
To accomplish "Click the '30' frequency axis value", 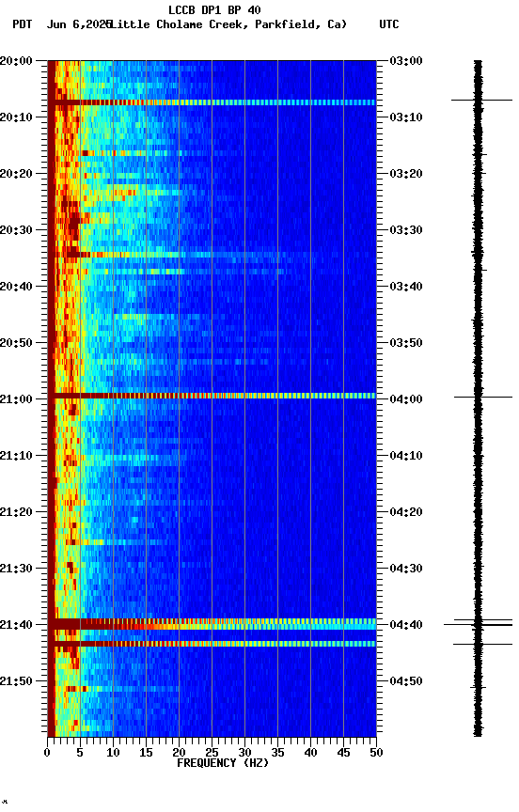I will click(x=244, y=753).
